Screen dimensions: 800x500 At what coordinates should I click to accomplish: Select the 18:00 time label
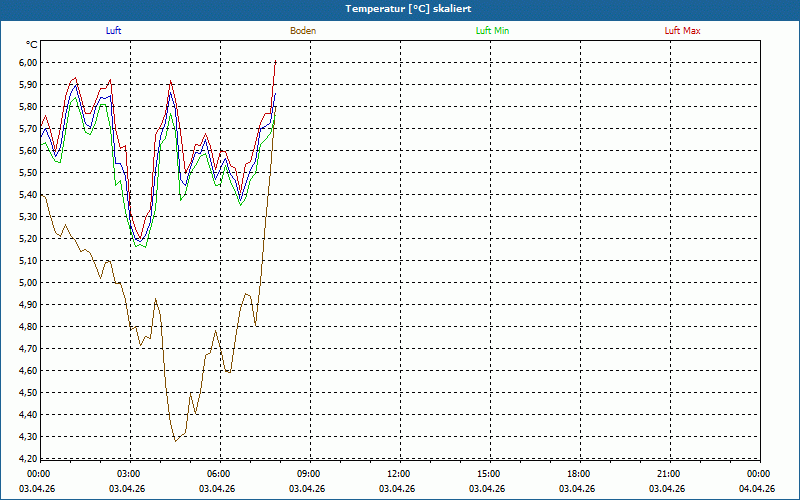coord(579,474)
